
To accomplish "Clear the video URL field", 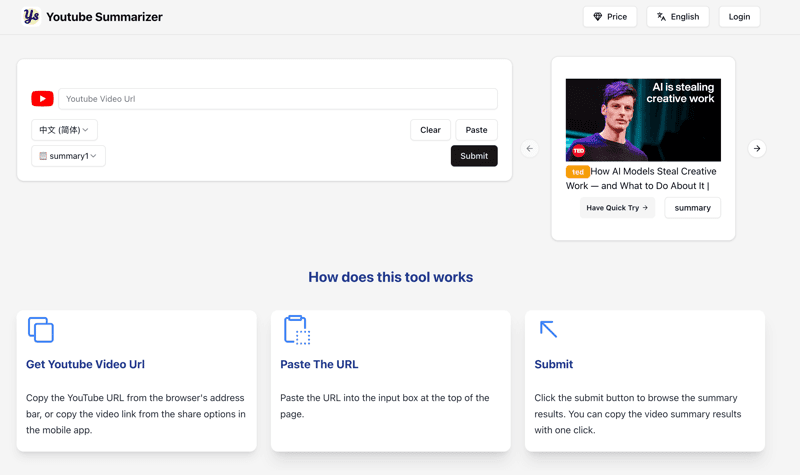I will coord(430,130).
